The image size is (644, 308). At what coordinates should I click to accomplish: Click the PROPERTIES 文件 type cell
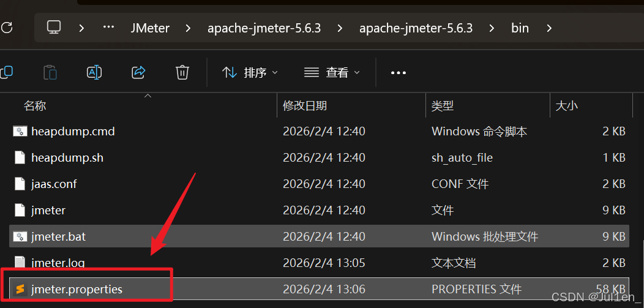[x=476, y=289]
